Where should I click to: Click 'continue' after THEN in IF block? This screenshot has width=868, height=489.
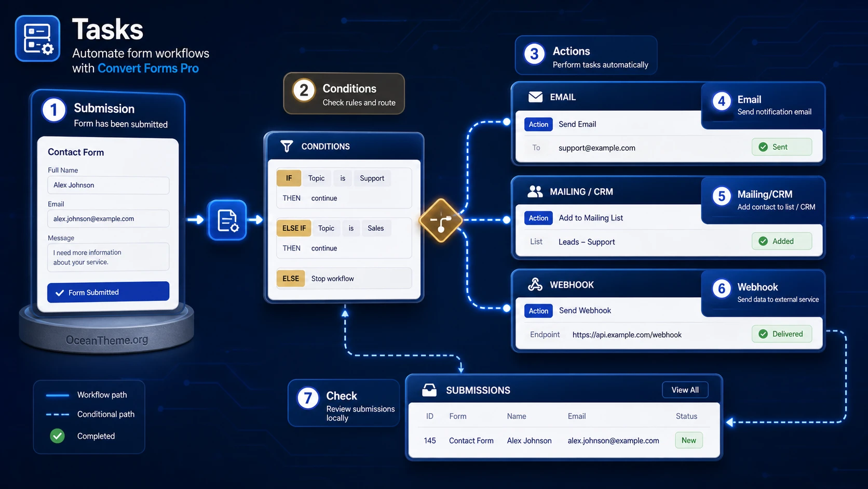tap(324, 198)
